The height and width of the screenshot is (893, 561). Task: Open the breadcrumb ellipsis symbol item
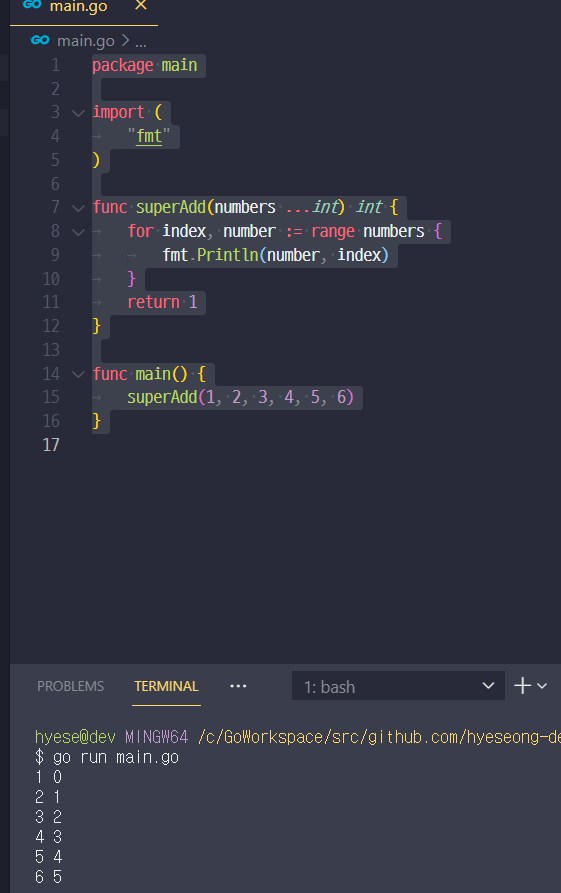(x=141, y=42)
